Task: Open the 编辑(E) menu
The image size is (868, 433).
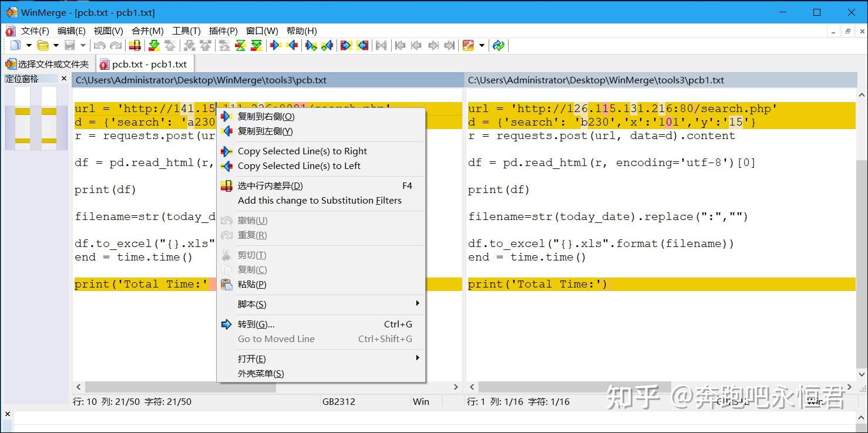Action: [x=71, y=31]
